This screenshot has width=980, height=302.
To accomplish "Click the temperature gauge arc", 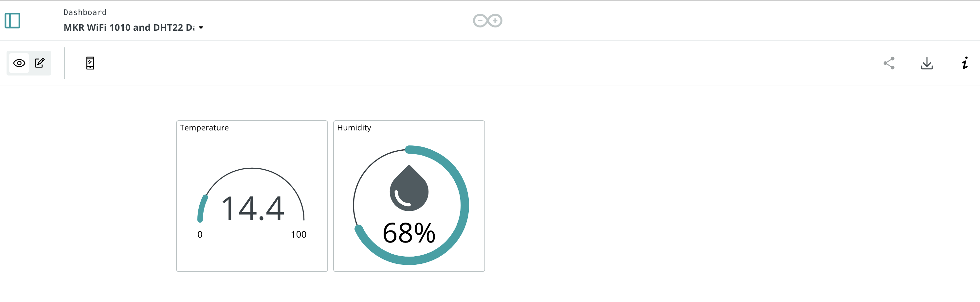I will pos(251,168).
